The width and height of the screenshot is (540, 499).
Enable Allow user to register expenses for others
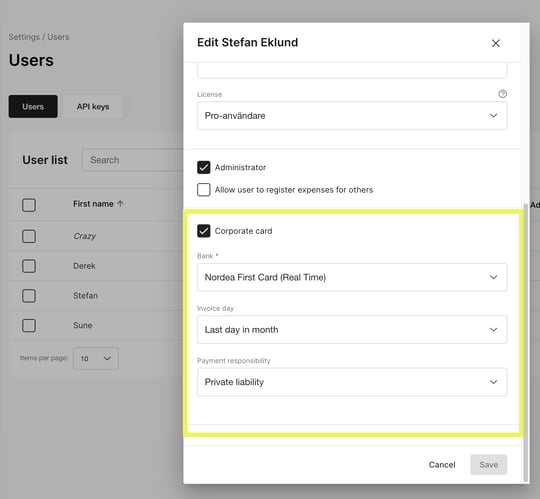[x=204, y=189]
